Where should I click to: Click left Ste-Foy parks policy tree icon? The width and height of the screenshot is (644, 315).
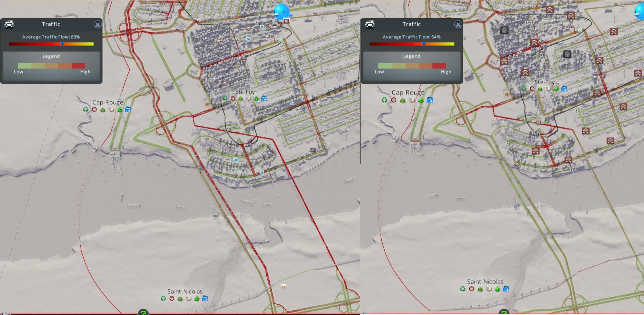(x=240, y=98)
